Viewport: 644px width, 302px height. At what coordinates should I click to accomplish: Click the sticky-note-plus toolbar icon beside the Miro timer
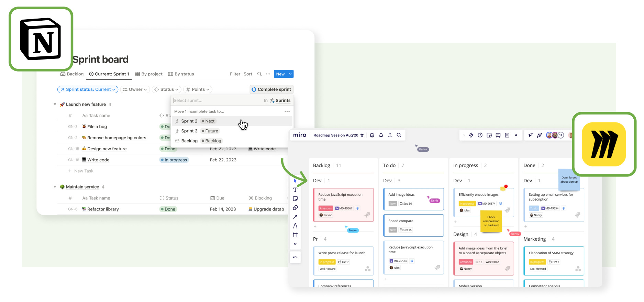click(x=489, y=135)
